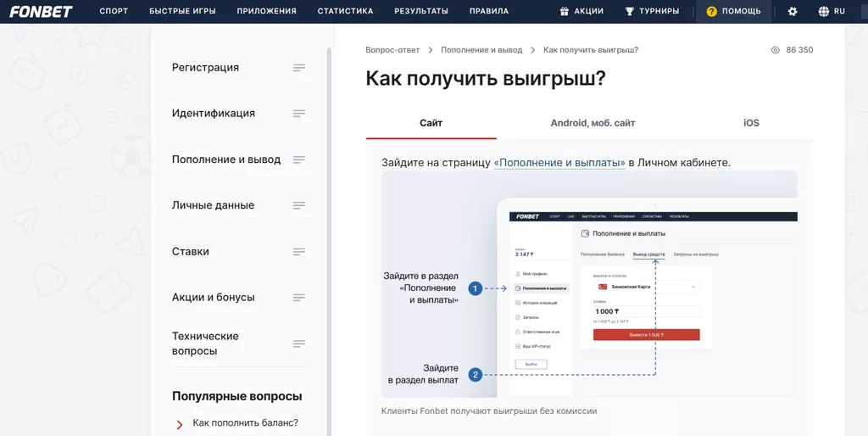Open Пополнение и вывод sidebar category
Viewport: 868px width, 436px height.
(226, 159)
